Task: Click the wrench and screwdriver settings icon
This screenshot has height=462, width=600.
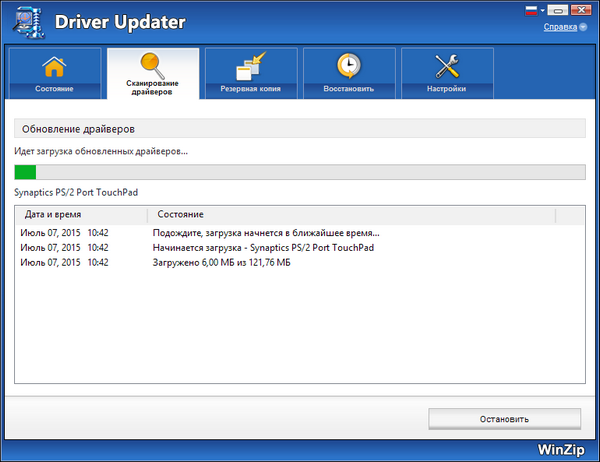Action: [x=447, y=66]
